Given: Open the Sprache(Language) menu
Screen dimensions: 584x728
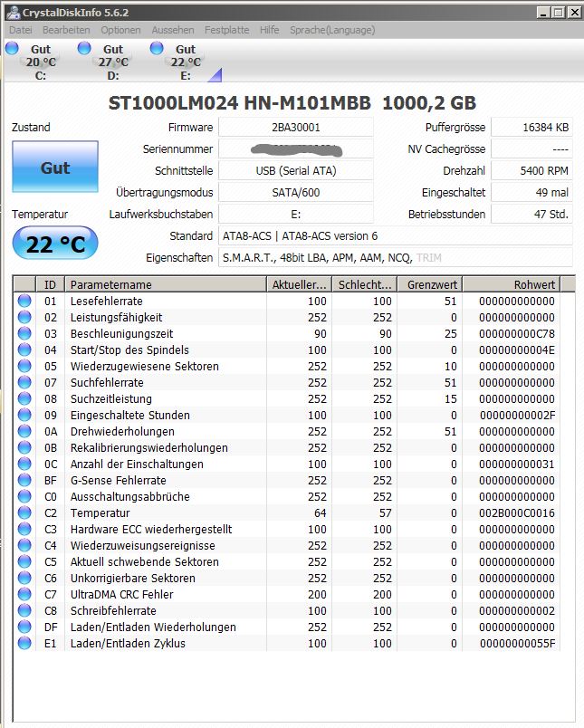Looking at the screenshot, I should tap(332, 30).
